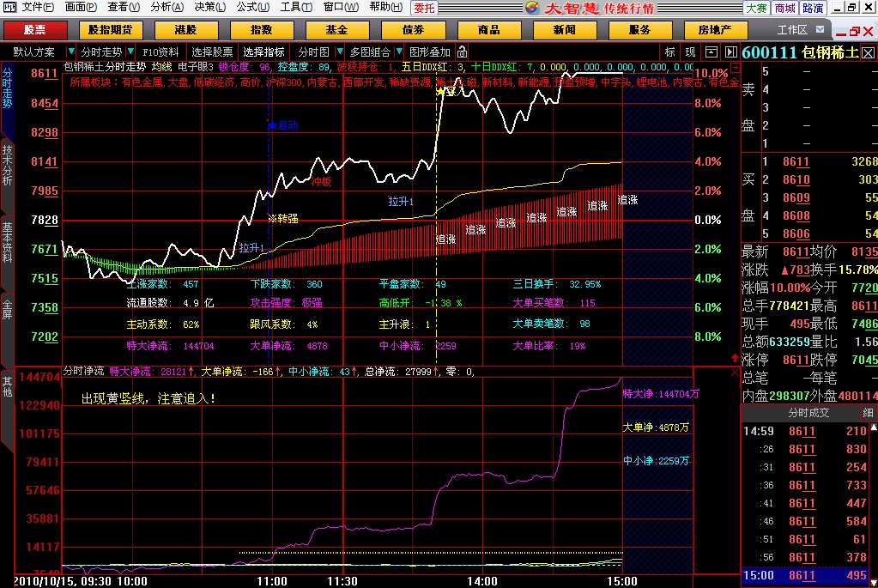Open the 文件(F) menu
The height and width of the screenshot is (588, 878).
click(38, 7)
